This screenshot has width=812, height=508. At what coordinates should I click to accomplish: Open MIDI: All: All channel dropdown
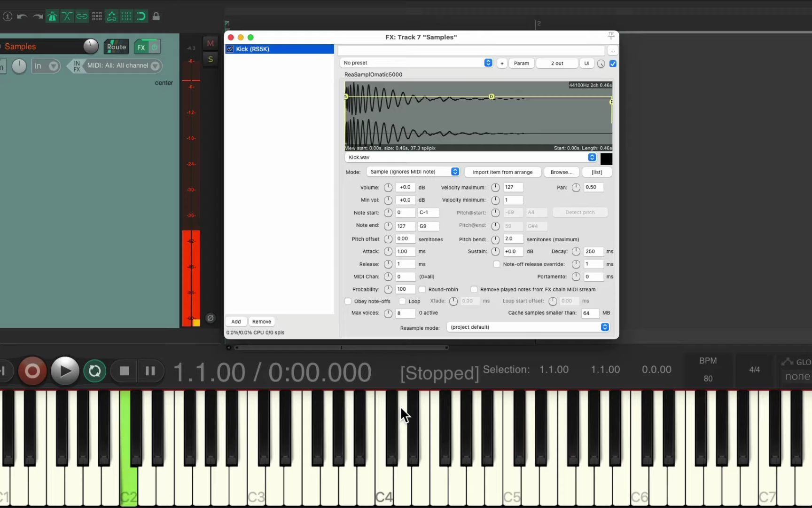pos(123,66)
